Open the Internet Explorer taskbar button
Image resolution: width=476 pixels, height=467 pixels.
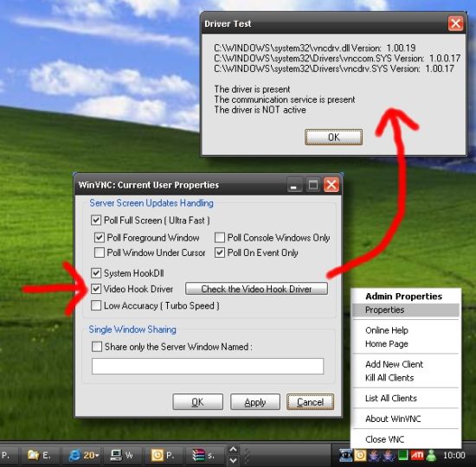83,455
